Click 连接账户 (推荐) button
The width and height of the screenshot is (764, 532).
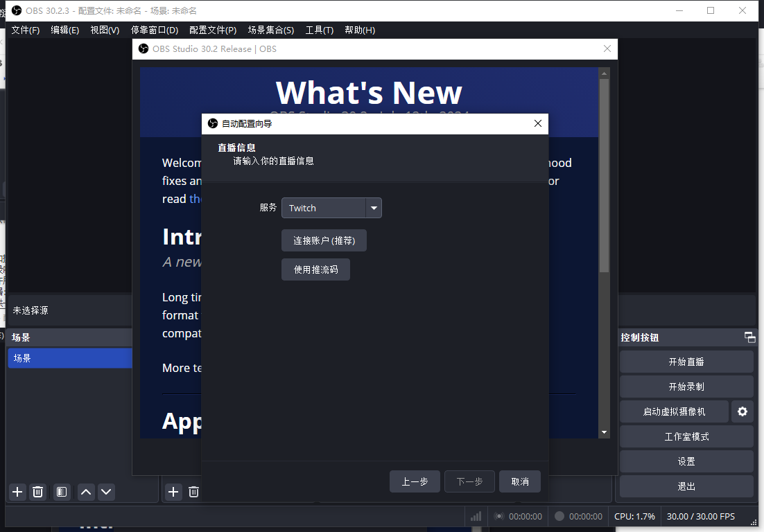[x=324, y=240]
